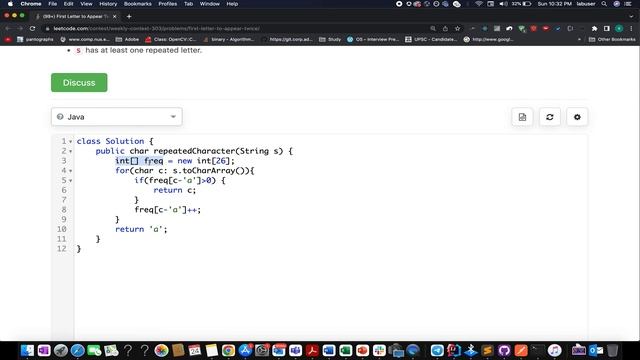Open GitHub Desktop from the dock

coord(504,350)
